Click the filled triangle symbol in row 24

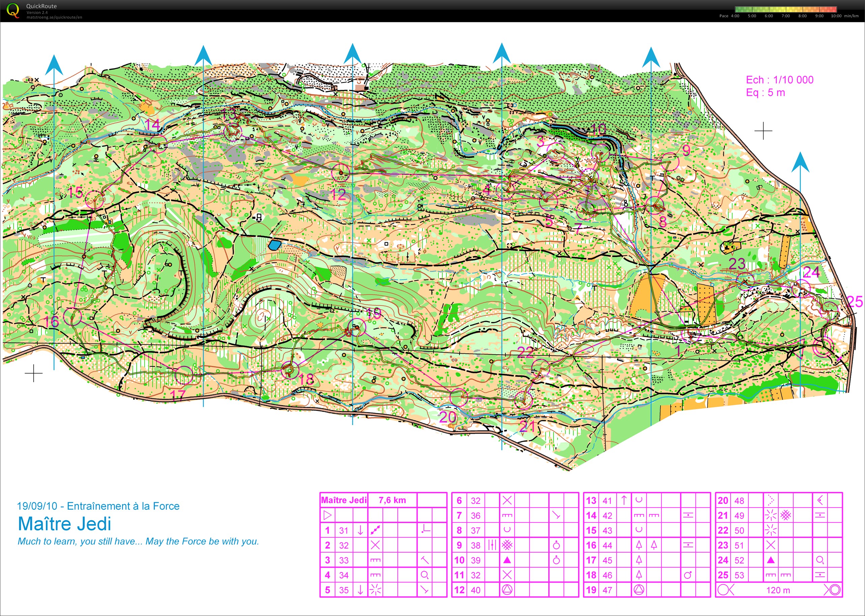pyautogui.click(x=771, y=560)
